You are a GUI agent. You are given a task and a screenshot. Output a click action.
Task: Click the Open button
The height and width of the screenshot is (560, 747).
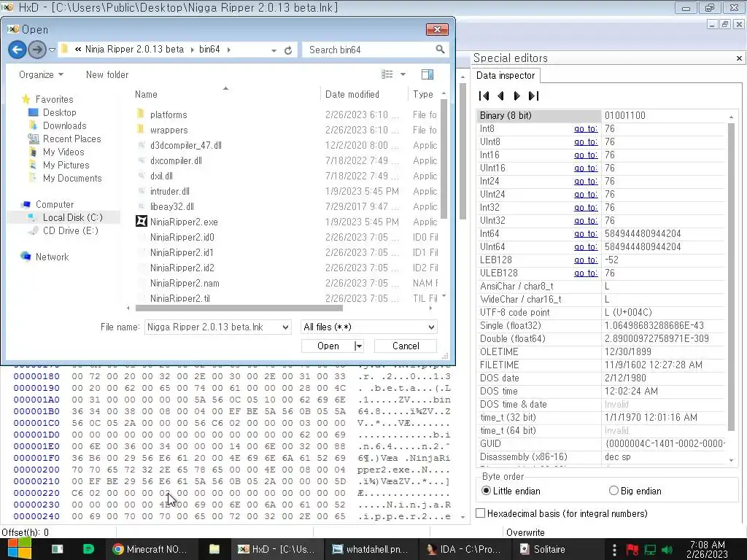tap(328, 346)
